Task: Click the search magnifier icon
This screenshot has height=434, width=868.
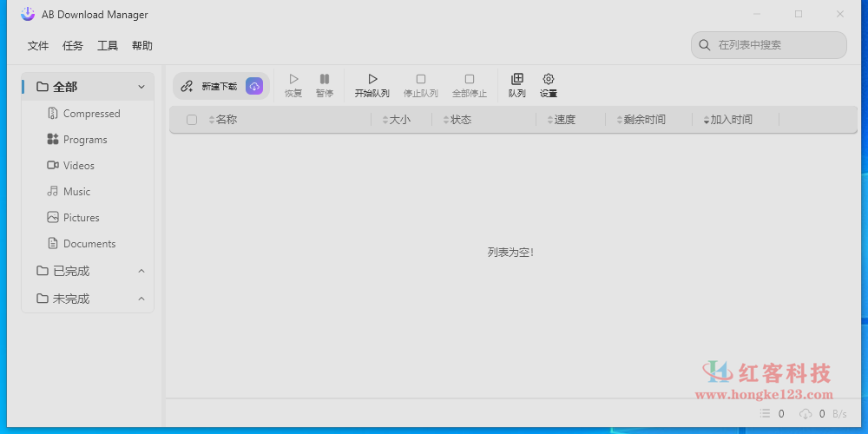Action: pos(705,45)
